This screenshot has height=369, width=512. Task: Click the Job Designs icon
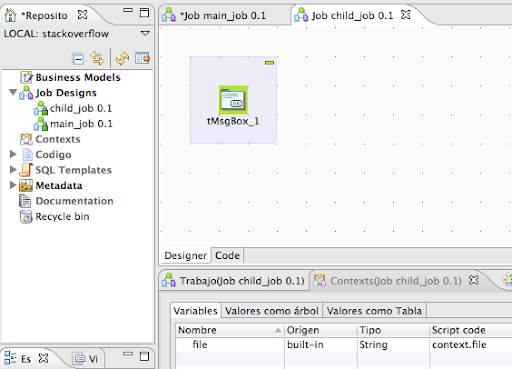coord(26,93)
